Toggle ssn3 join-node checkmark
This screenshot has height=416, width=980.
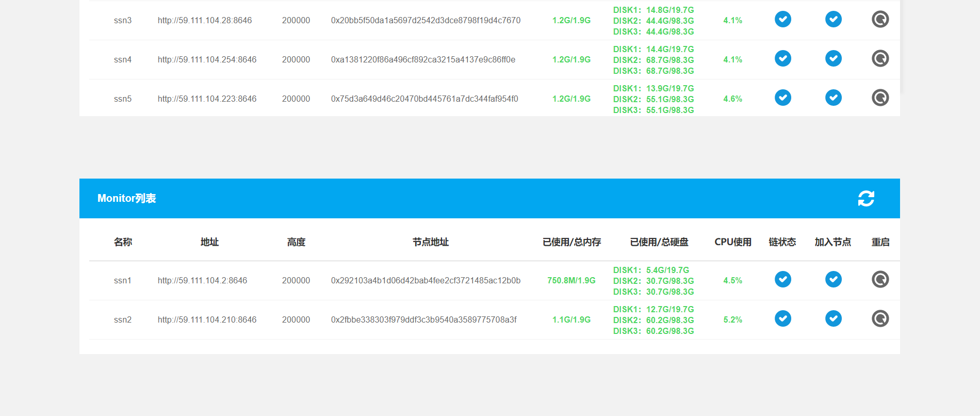point(833,20)
